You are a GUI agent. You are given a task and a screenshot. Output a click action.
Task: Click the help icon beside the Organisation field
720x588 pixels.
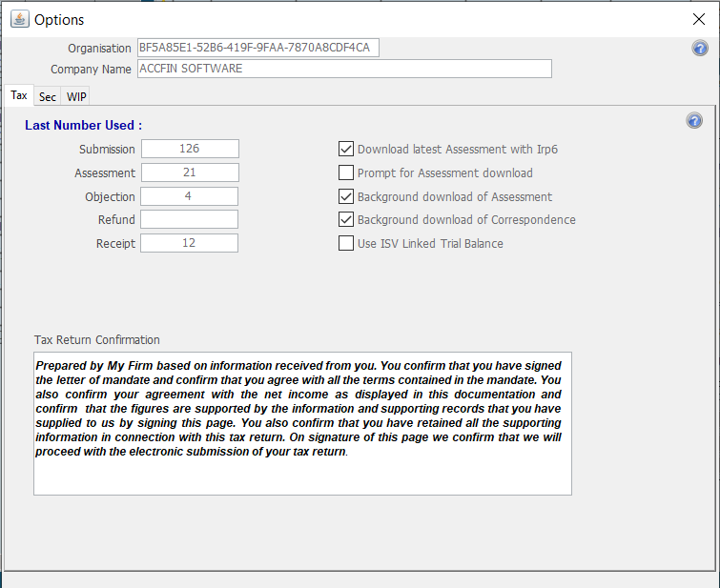[700, 49]
